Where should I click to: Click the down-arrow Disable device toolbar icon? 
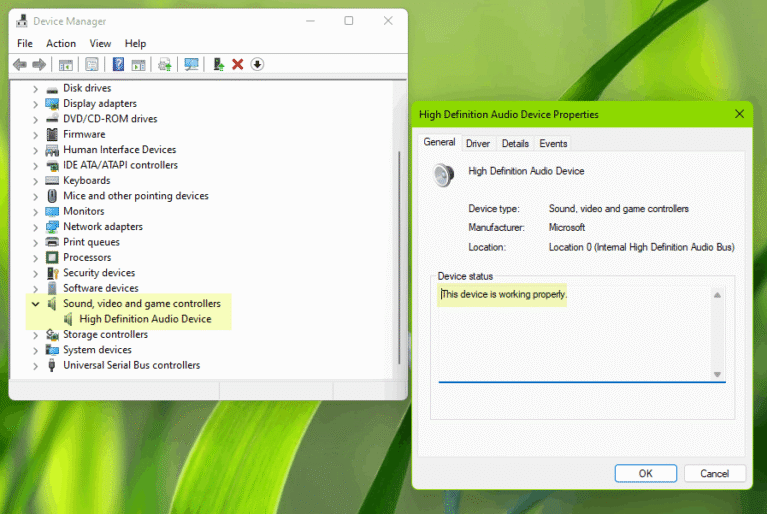[x=257, y=65]
